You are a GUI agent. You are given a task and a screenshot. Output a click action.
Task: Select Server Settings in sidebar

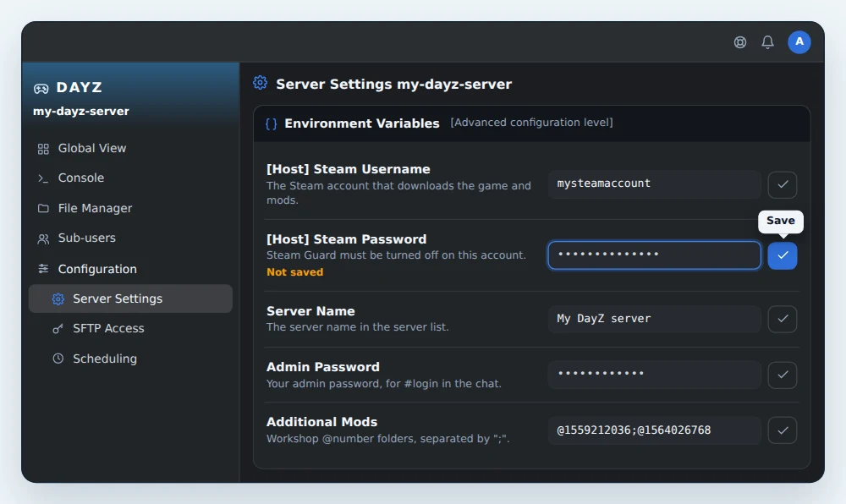point(130,299)
